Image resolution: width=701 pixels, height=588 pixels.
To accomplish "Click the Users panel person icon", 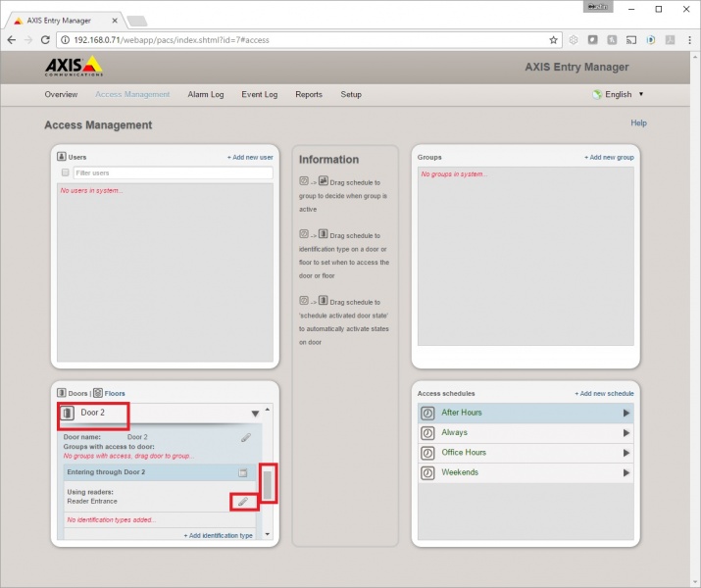I will (x=62, y=157).
